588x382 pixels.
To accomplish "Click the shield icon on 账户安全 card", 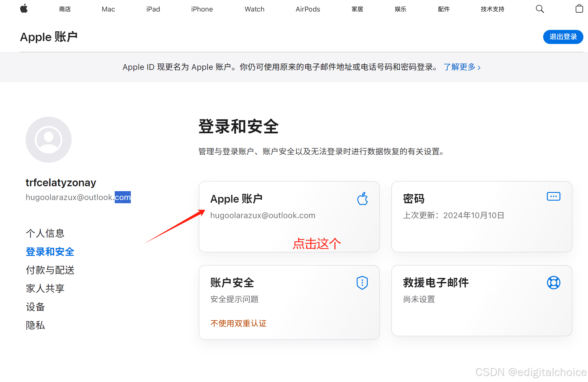I will coord(362,283).
